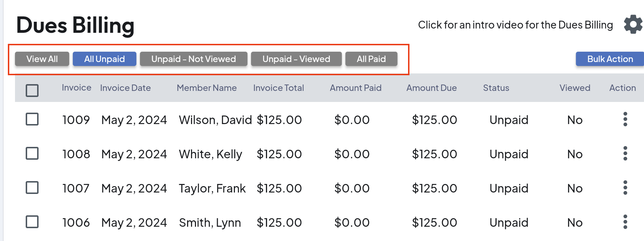Open the Bulk Action dropdown

tap(610, 59)
